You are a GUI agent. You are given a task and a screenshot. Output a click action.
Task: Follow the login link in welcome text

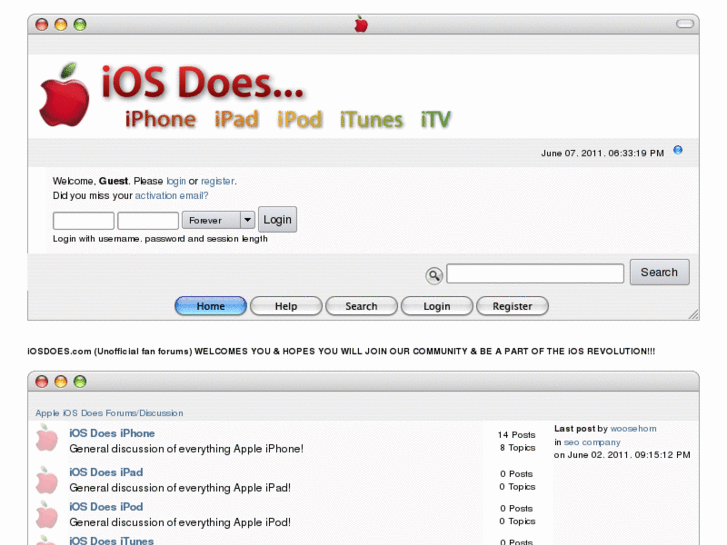pos(176,181)
